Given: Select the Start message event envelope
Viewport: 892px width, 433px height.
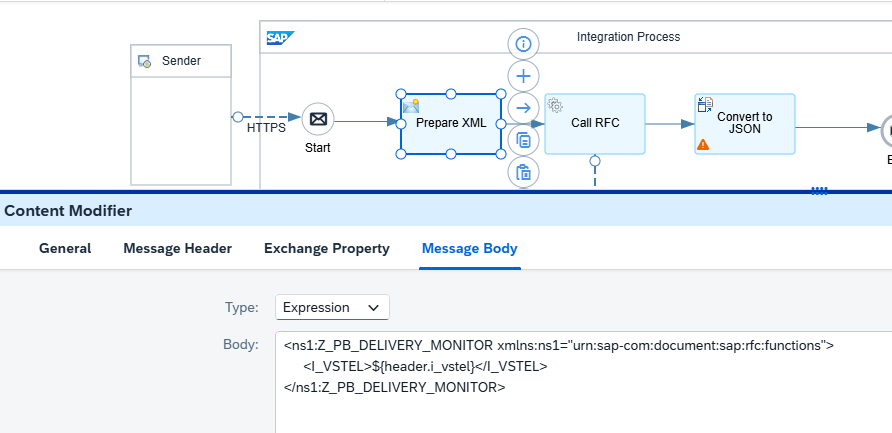Looking at the screenshot, I should (x=317, y=119).
